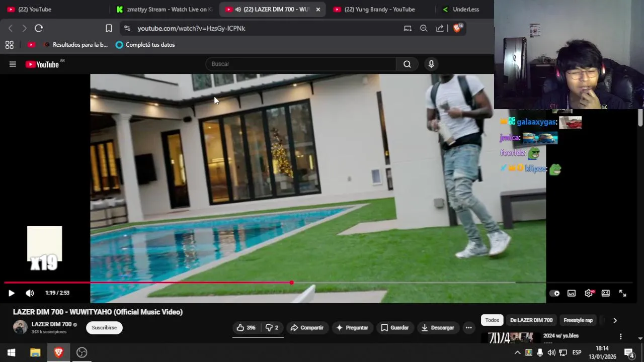Go back in the browser
The image size is (644, 362).
coord(11,28)
